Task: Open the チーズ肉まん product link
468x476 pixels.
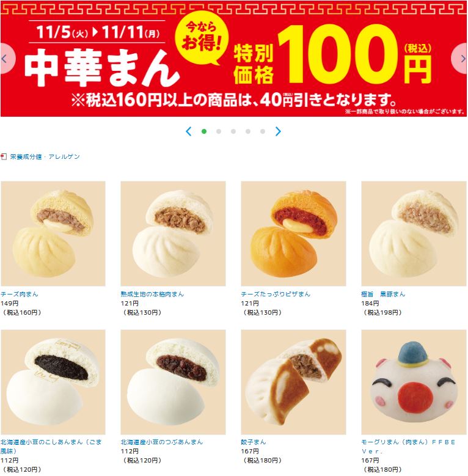Action: coord(20,294)
